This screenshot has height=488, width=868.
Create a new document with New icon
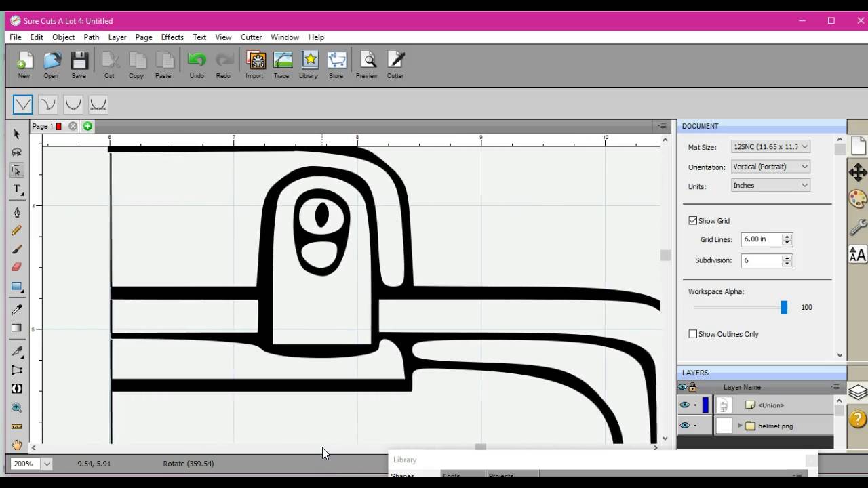click(x=24, y=65)
